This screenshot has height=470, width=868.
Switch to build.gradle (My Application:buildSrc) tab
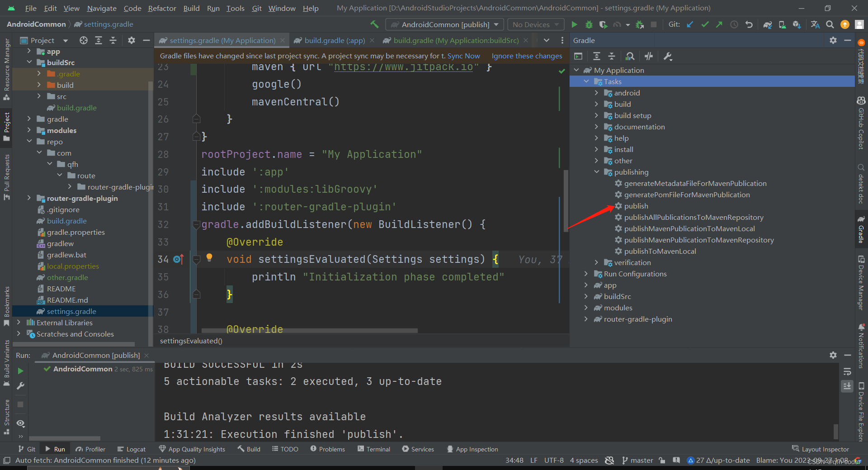pyautogui.click(x=456, y=40)
